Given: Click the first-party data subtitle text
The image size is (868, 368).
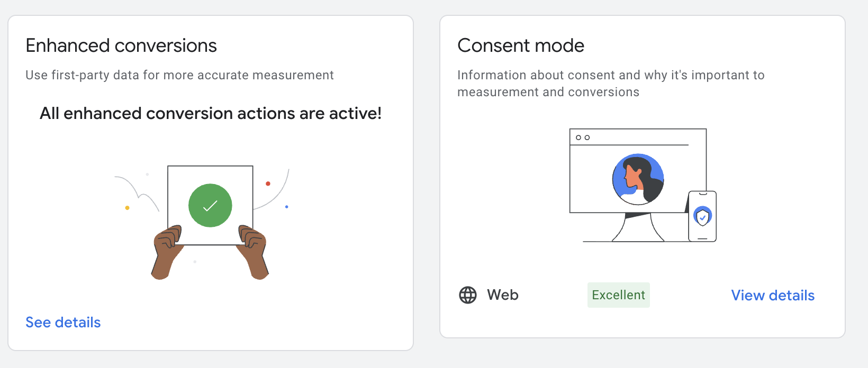Looking at the screenshot, I should [x=179, y=76].
